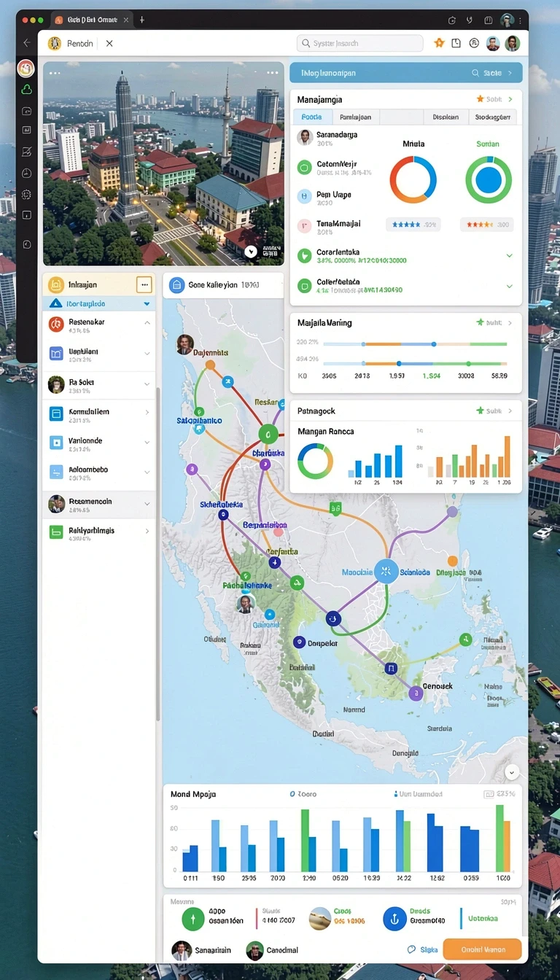Click the Sigka link with the chat icon
Viewport: 560px width, 980px height.
(x=423, y=950)
